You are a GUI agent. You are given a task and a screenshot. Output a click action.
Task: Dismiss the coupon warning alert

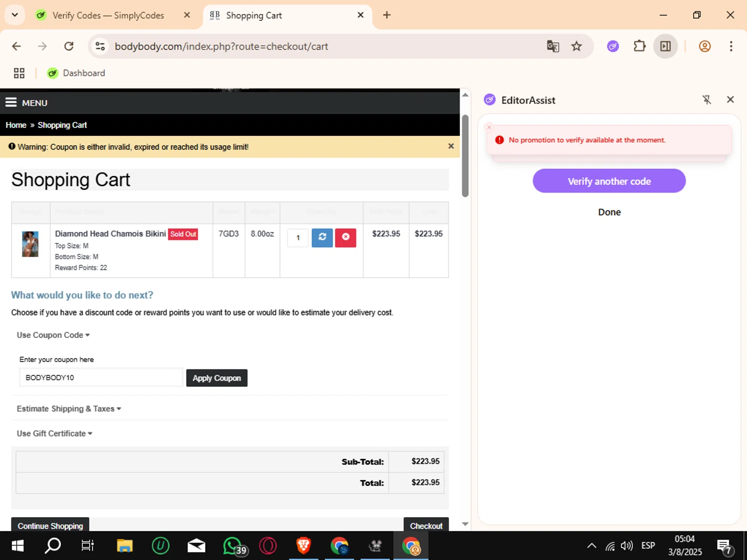[x=451, y=146]
